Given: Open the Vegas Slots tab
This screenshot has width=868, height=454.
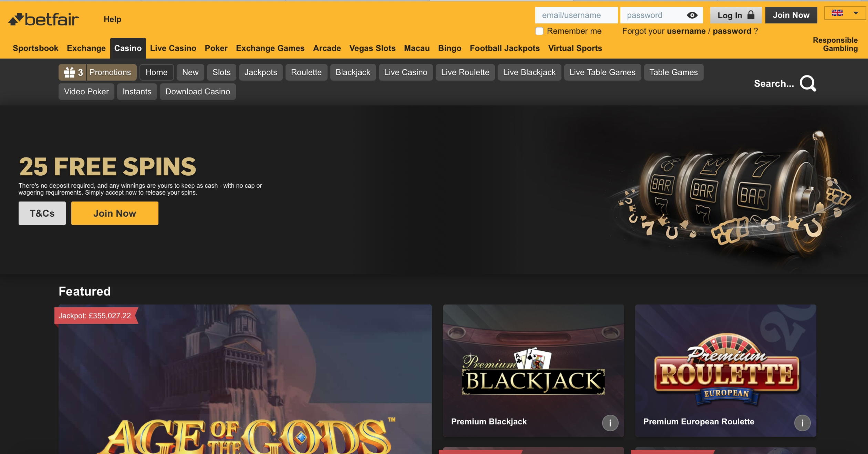Looking at the screenshot, I should pos(372,48).
